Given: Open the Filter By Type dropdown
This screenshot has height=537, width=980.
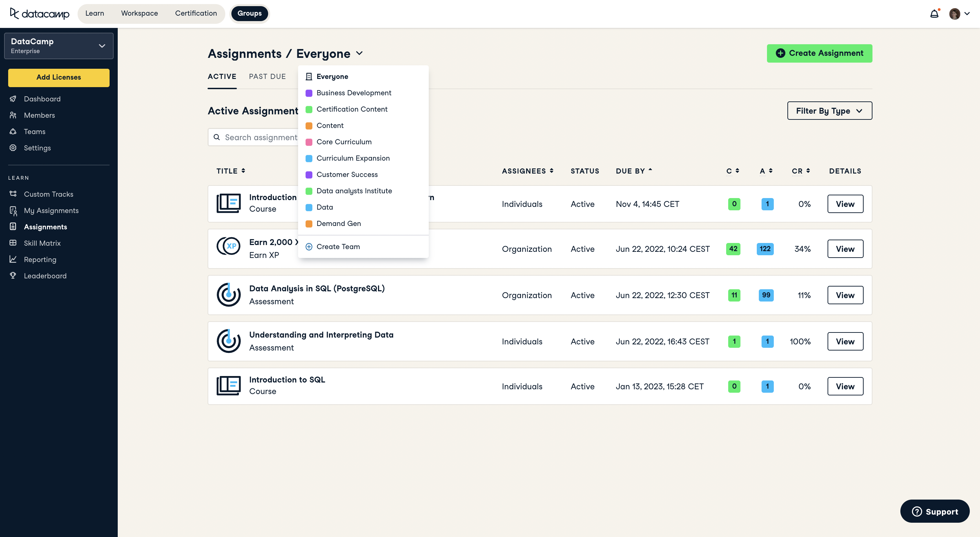Looking at the screenshot, I should pyautogui.click(x=829, y=111).
